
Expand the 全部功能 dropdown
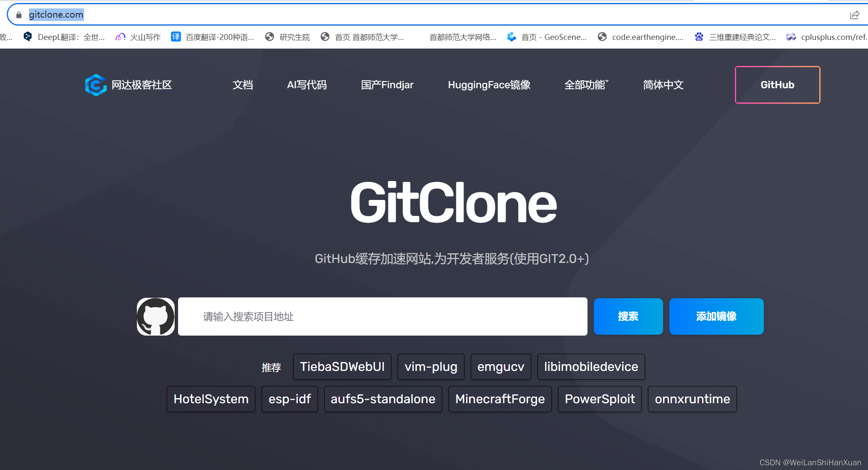pos(586,85)
